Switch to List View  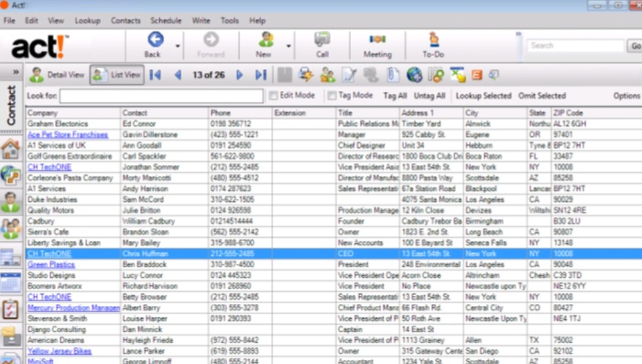(x=117, y=75)
